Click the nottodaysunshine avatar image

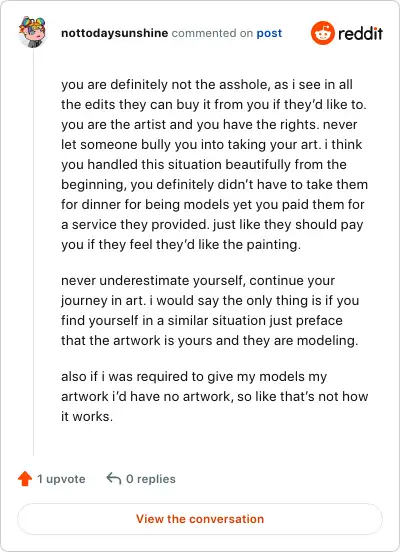[33, 32]
